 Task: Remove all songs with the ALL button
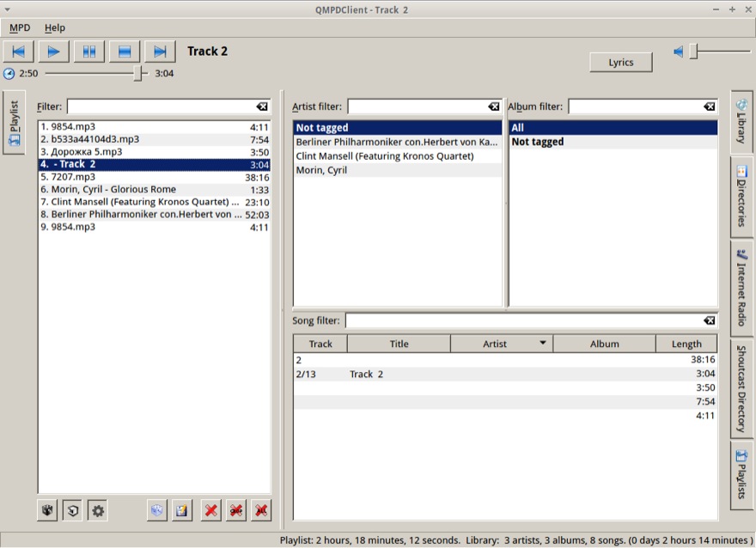tap(261, 510)
